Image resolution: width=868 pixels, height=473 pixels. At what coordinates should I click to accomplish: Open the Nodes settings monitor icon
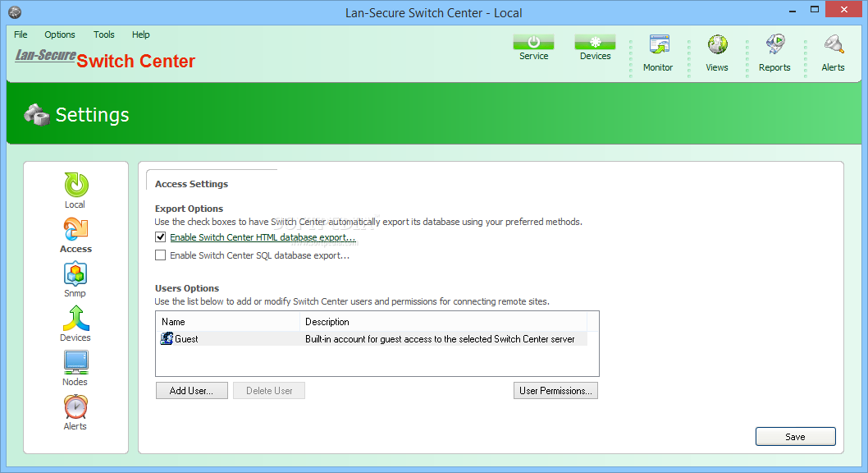[x=75, y=362]
